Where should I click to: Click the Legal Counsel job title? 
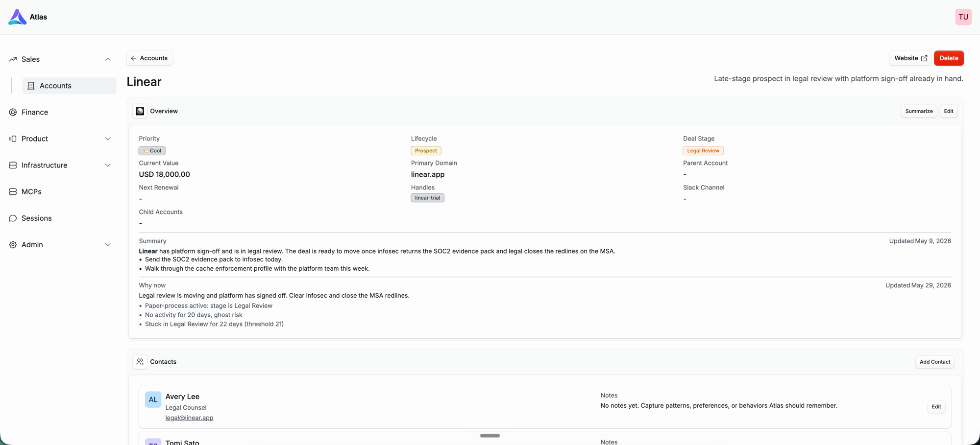click(186, 407)
